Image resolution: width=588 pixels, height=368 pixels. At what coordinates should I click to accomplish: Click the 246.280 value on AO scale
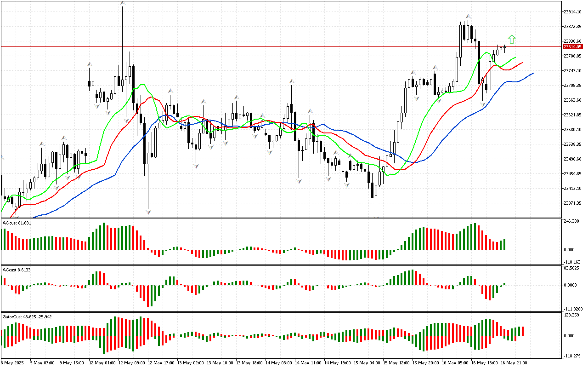click(572, 221)
